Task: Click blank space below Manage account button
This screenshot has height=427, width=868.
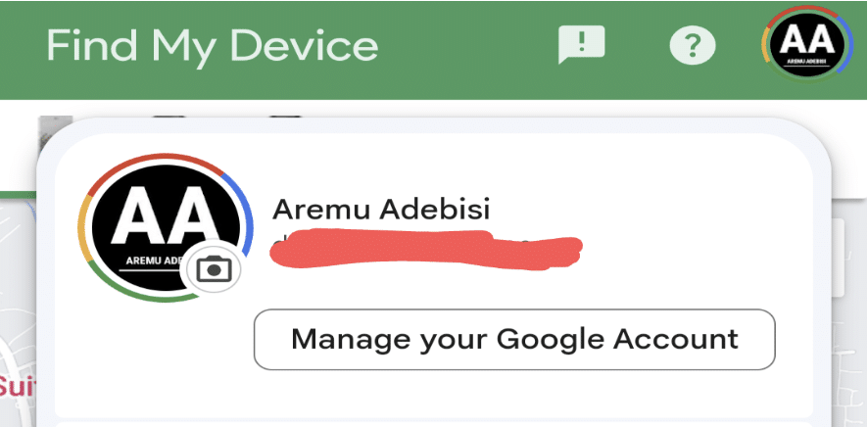Action: (432, 394)
